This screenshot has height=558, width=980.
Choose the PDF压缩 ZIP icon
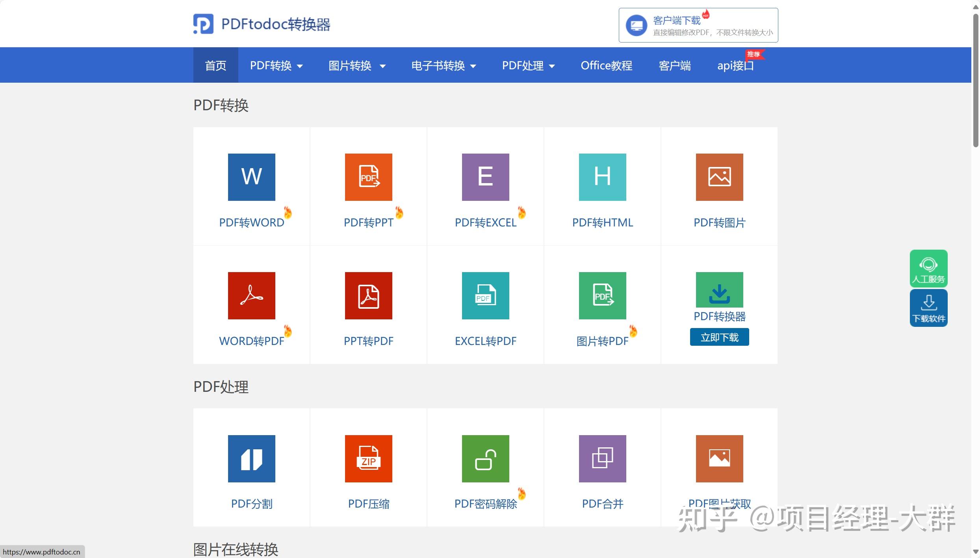[368, 458]
